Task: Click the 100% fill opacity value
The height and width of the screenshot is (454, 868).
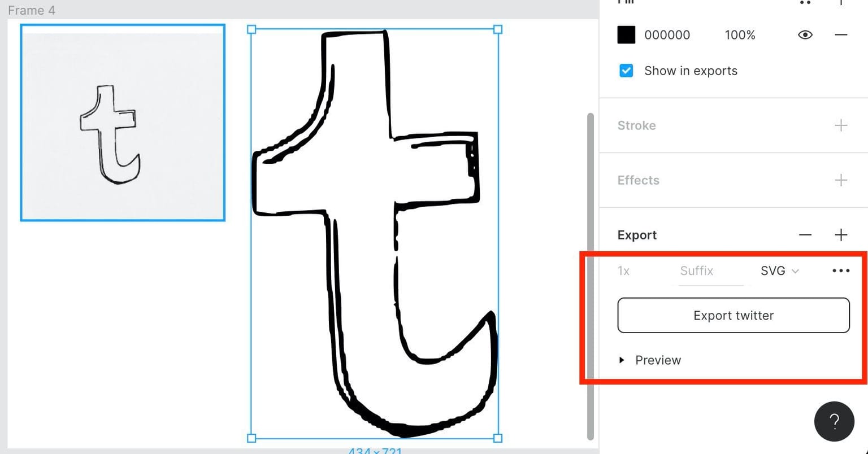Action: (740, 35)
